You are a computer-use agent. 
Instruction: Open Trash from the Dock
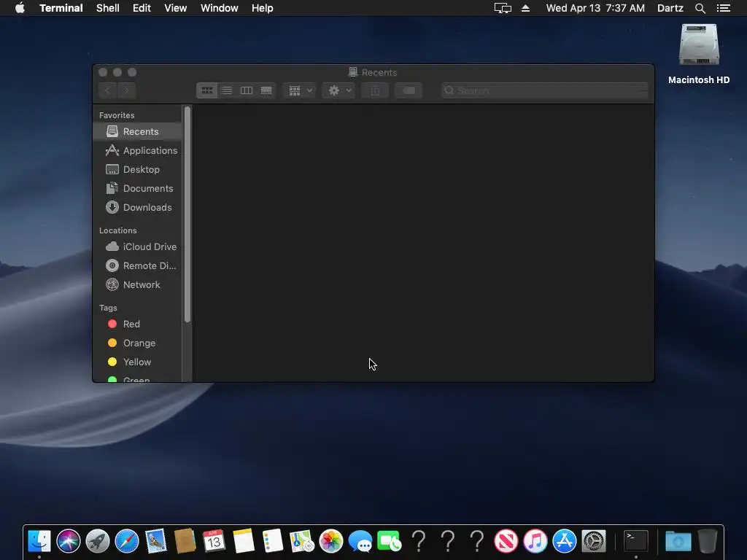(x=708, y=541)
